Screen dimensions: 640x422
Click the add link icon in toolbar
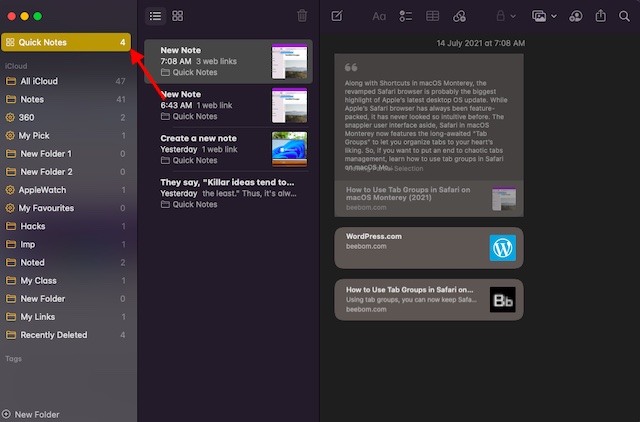tap(460, 16)
